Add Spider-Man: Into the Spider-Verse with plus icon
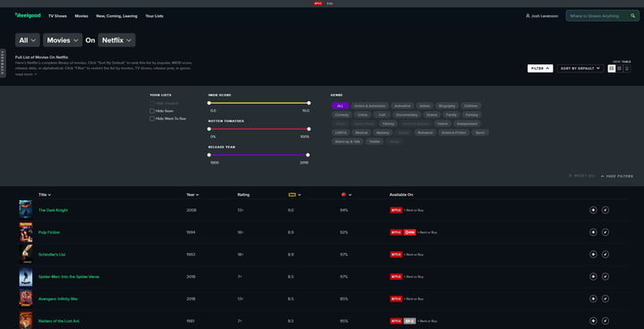The height and width of the screenshot is (329, 644). coord(593,277)
